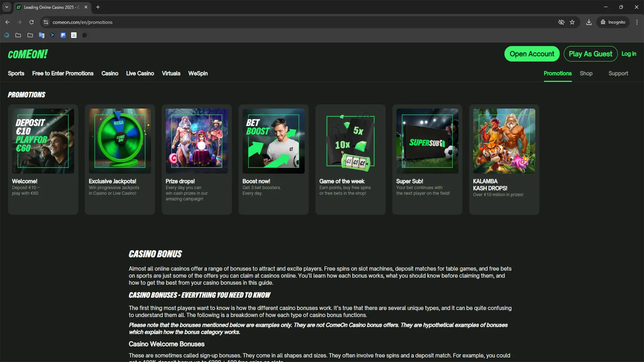This screenshot has height=362, width=644.
Task: Click the Play As Guest button
Action: tap(590, 54)
